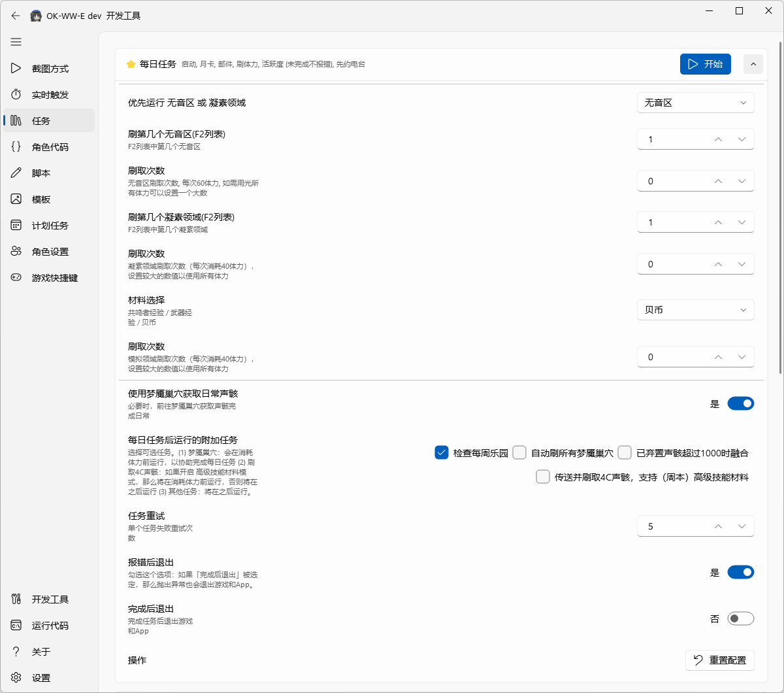Click the 重置配置 button
The width and height of the screenshot is (784, 693).
coord(720,660)
